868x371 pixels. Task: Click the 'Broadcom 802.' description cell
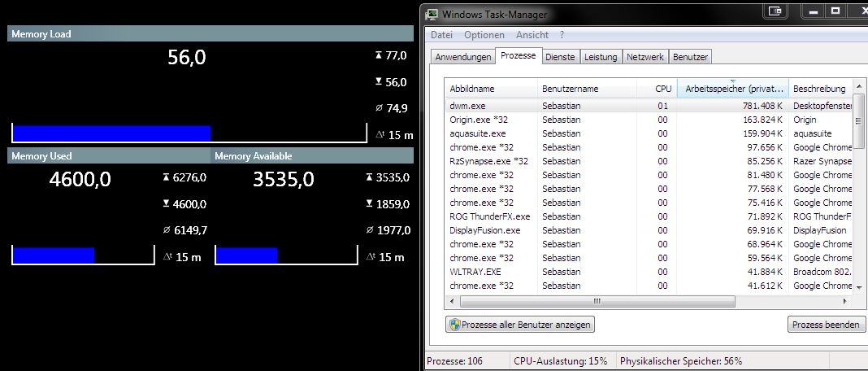coord(822,272)
